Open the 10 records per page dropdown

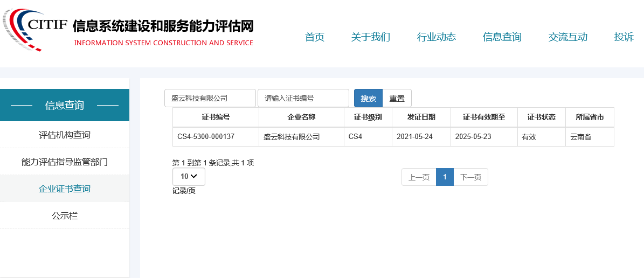click(189, 177)
